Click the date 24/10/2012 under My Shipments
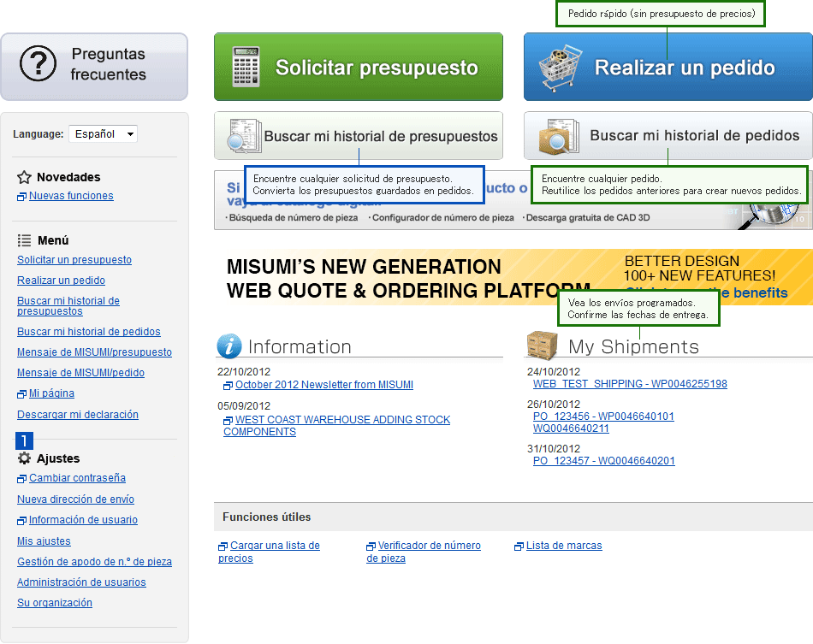Screen dimensions: 813x644 [x=553, y=371]
